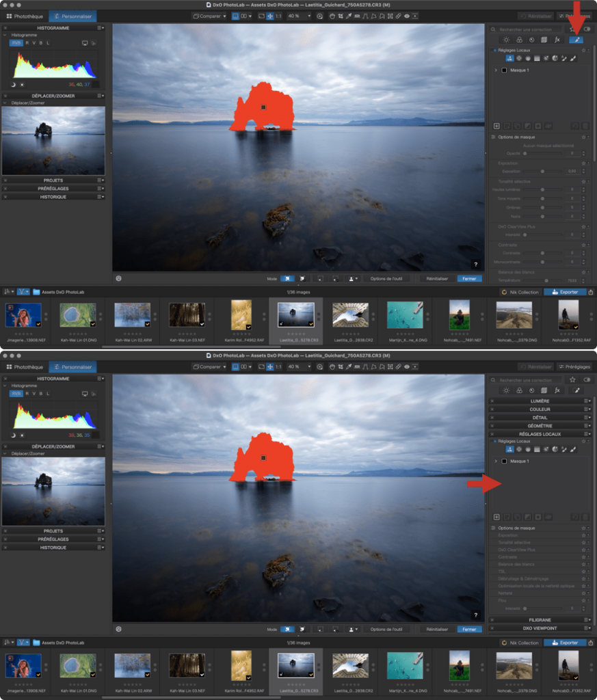Click the new mask plus icon in lower window
Image resolution: width=597 pixels, height=700 pixels.
click(x=496, y=517)
